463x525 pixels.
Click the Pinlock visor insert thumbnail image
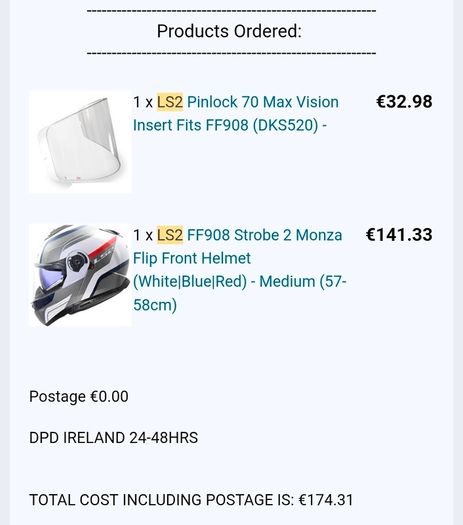click(80, 142)
